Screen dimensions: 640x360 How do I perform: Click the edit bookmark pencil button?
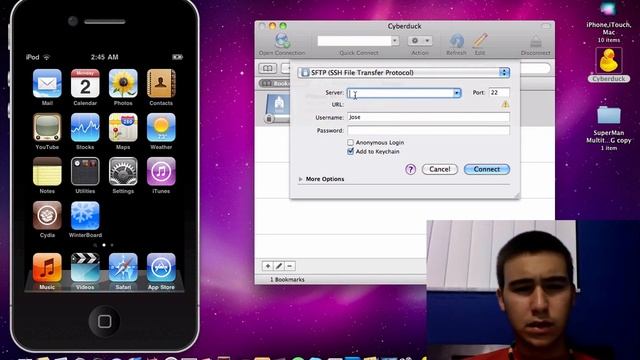279,266
